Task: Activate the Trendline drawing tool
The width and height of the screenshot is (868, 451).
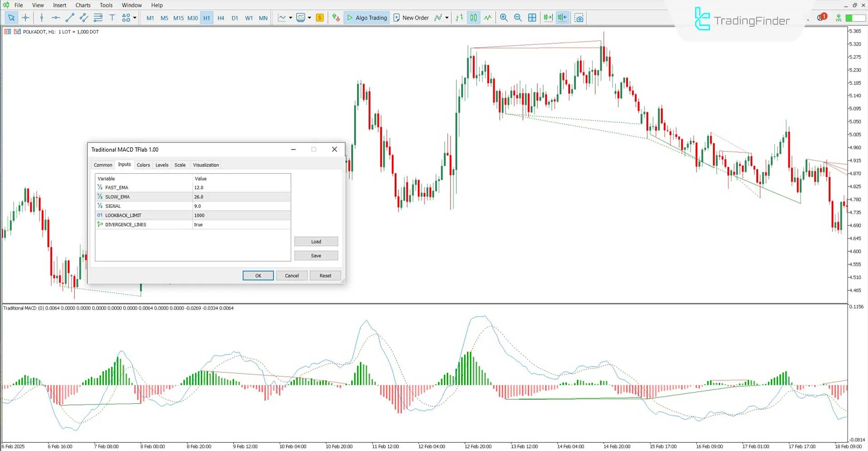Action: pyautogui.click(x=70, y=18)
